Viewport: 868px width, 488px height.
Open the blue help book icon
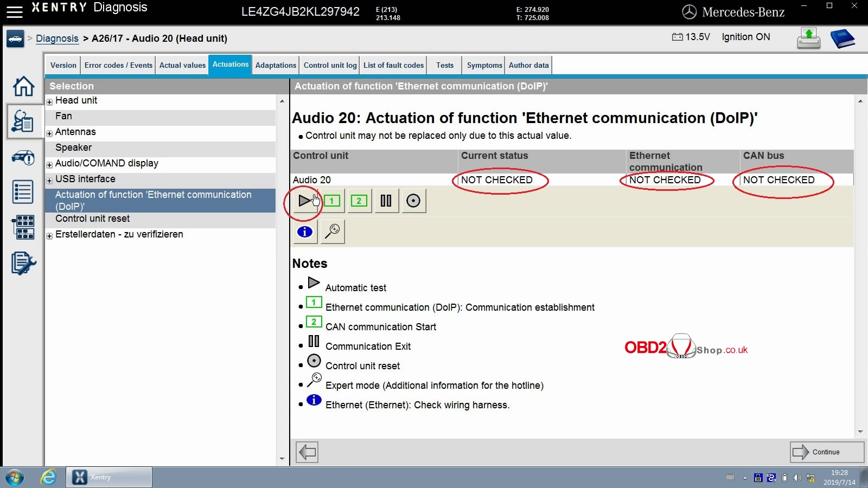pyautogui.click(x=842, y=39)
